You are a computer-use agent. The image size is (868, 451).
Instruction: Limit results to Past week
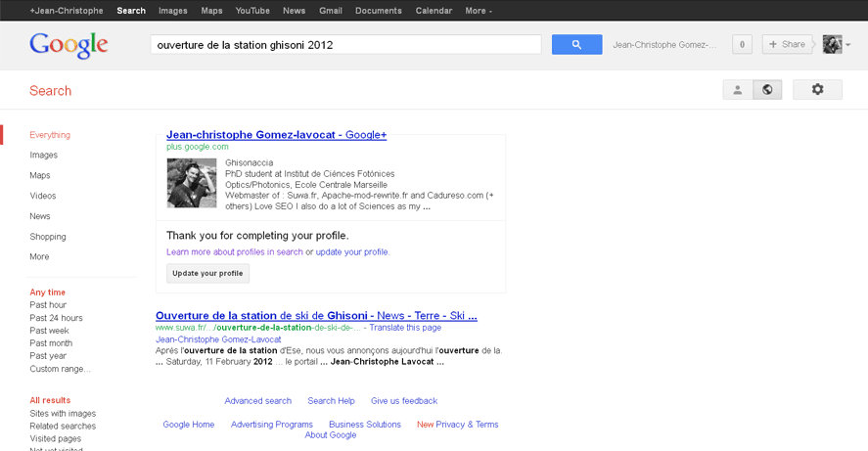tap(49, 331)
